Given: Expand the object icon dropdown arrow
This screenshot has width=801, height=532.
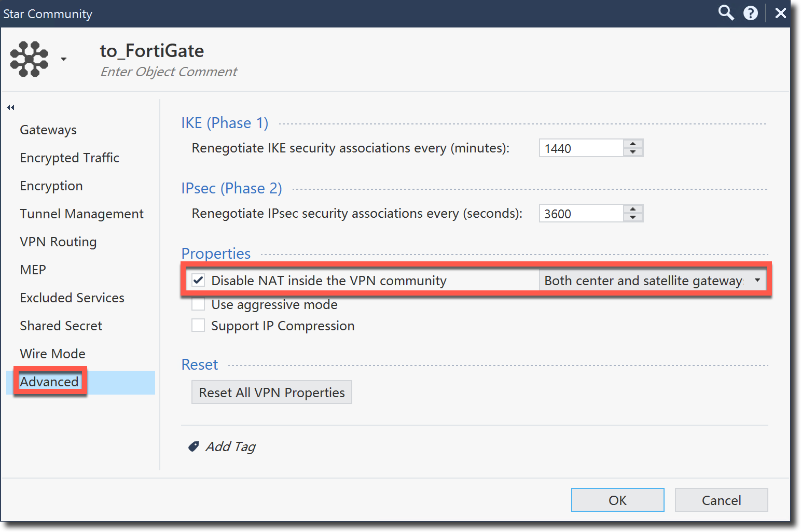Looking at the screenshot, I should (64, 59).
